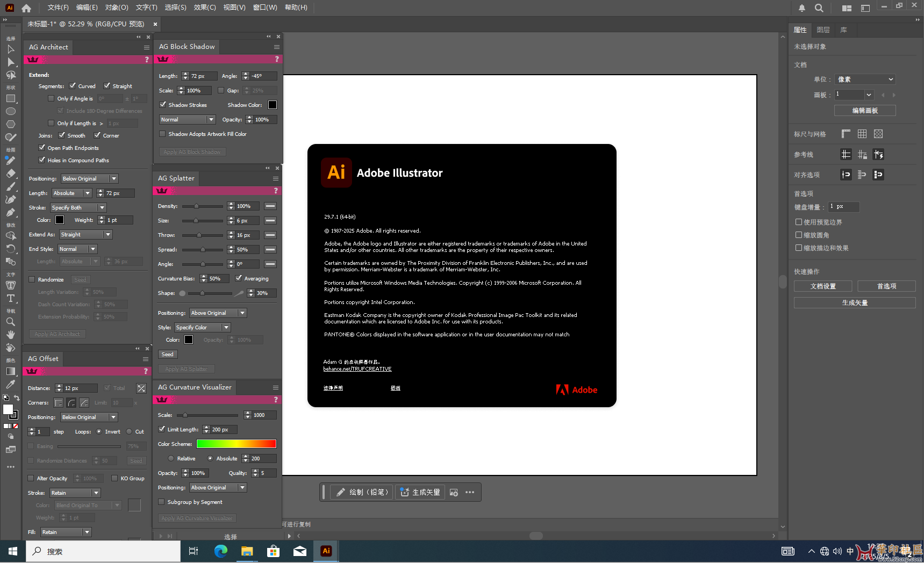Select the Cut radio button for Loops
924x563 pixels.
pos(129,431)
